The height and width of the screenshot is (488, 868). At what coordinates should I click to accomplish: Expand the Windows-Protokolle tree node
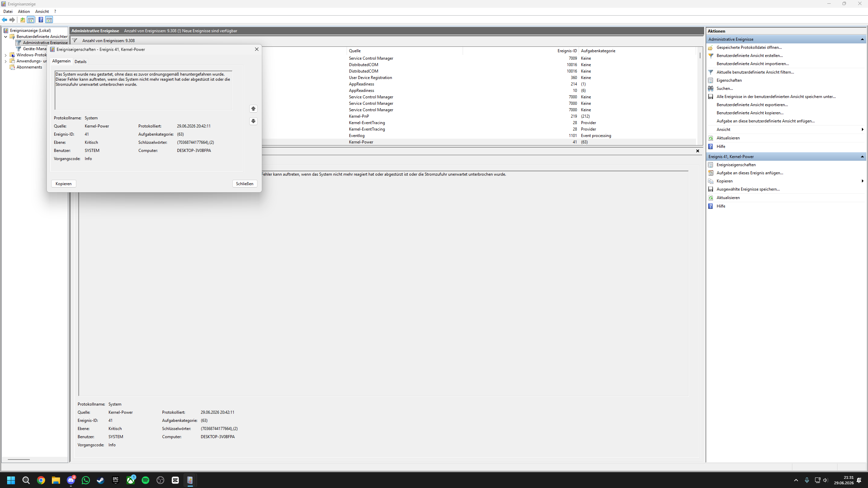(x=5, y=55)
